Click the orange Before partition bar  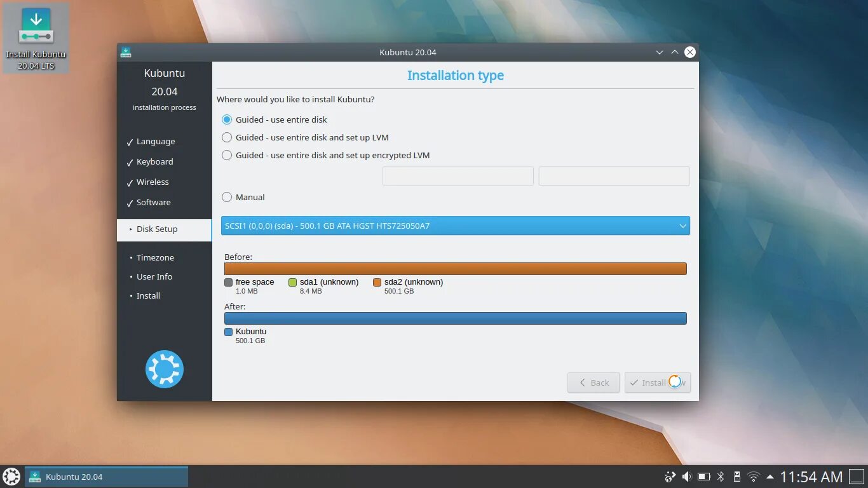click(456, 269)
